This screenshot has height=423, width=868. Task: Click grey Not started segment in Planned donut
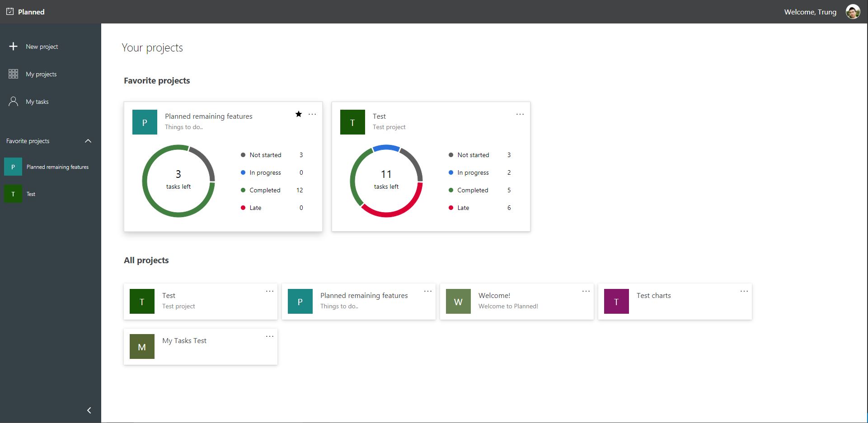205,160
